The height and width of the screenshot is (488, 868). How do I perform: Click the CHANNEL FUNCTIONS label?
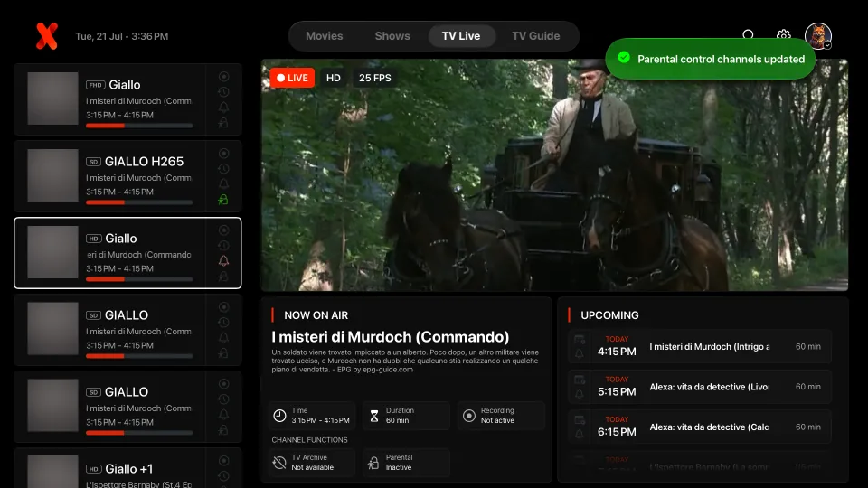point(309,440)
